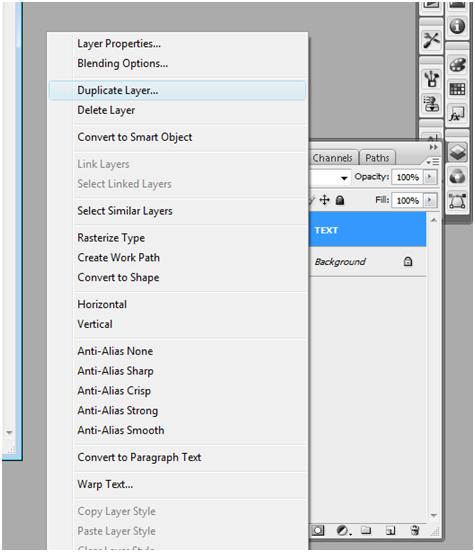The width and height of the screenshot is (475, 552).
Task: Open the Clone Source panel icon
Action: 431,104
